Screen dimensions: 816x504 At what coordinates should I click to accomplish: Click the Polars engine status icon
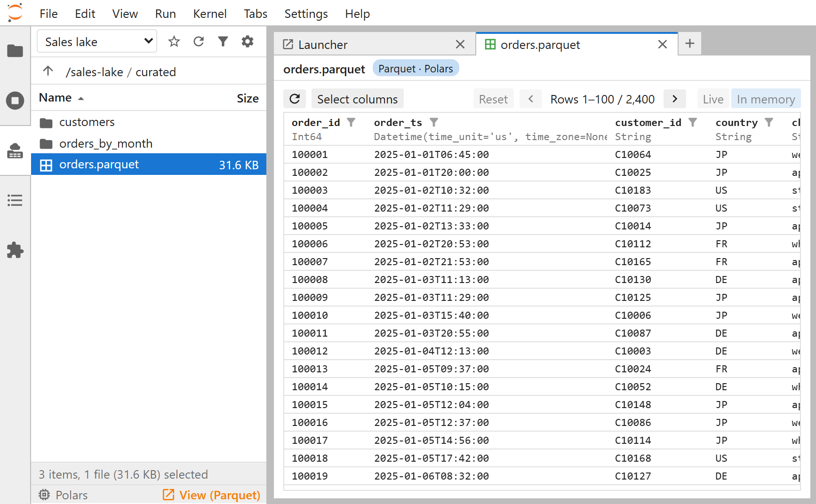[44, 495]
